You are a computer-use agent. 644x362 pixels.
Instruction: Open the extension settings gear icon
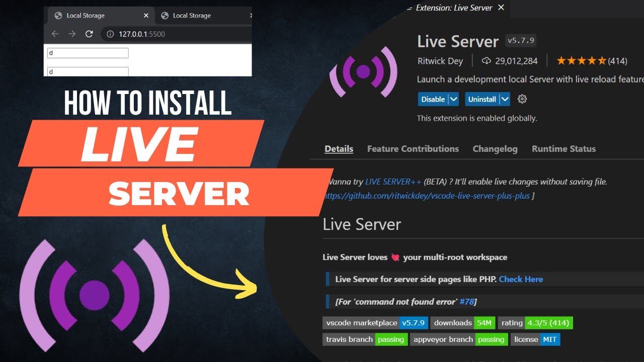tap(522, 99)
